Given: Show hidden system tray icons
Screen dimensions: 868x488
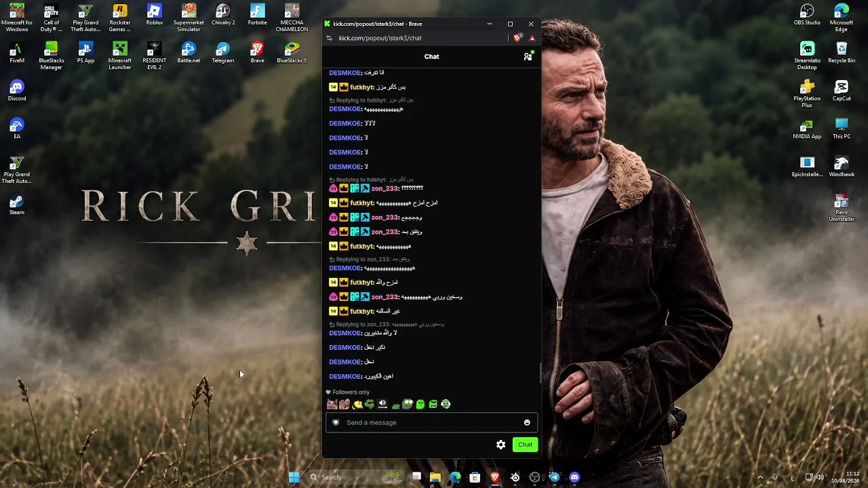Looking at the screenshot, I should (759, 477).
